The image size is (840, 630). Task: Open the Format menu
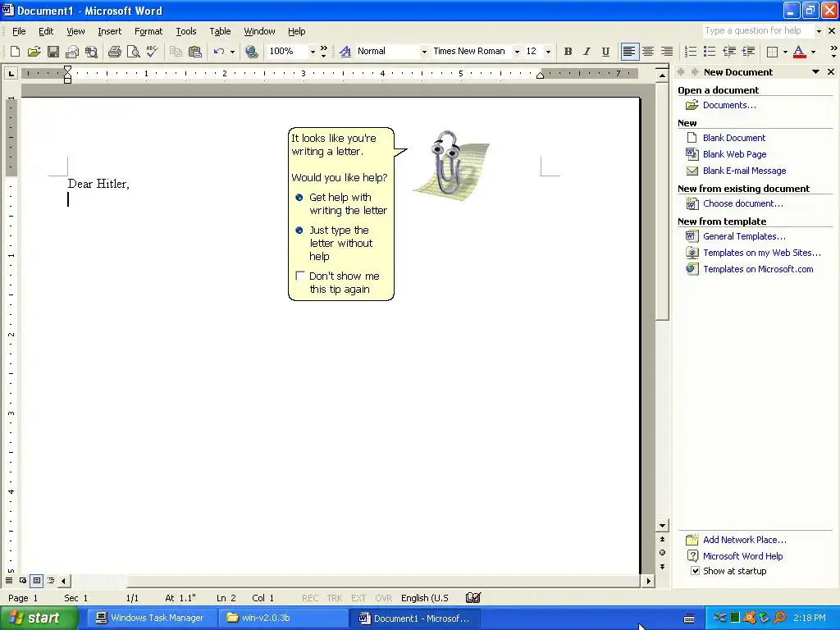[x=148, y=31]
